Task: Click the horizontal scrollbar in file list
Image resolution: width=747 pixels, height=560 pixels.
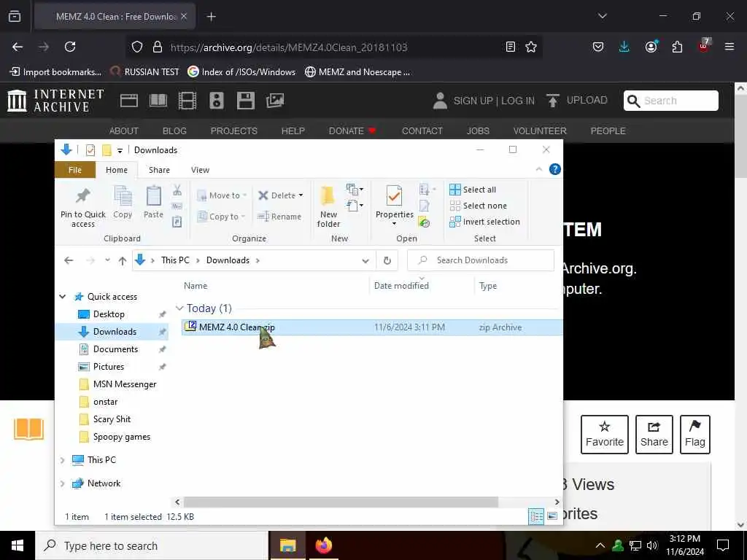Action: pos(341,502)
